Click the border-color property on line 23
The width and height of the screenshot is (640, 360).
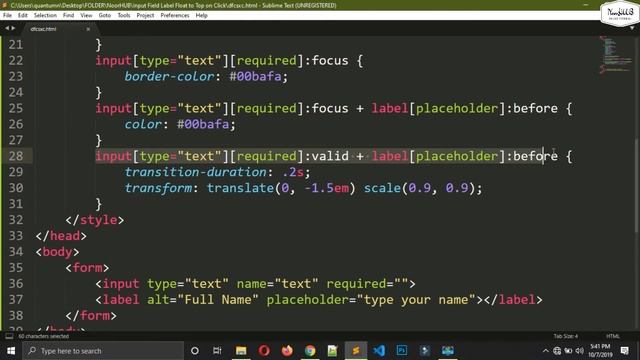click(169, 76)
